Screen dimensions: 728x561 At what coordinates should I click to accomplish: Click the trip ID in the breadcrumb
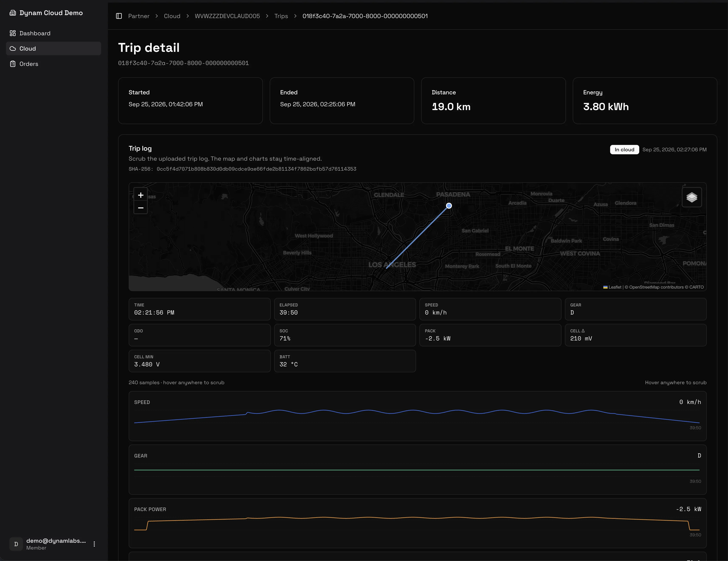pyautogui.click(x=365, y=16)
